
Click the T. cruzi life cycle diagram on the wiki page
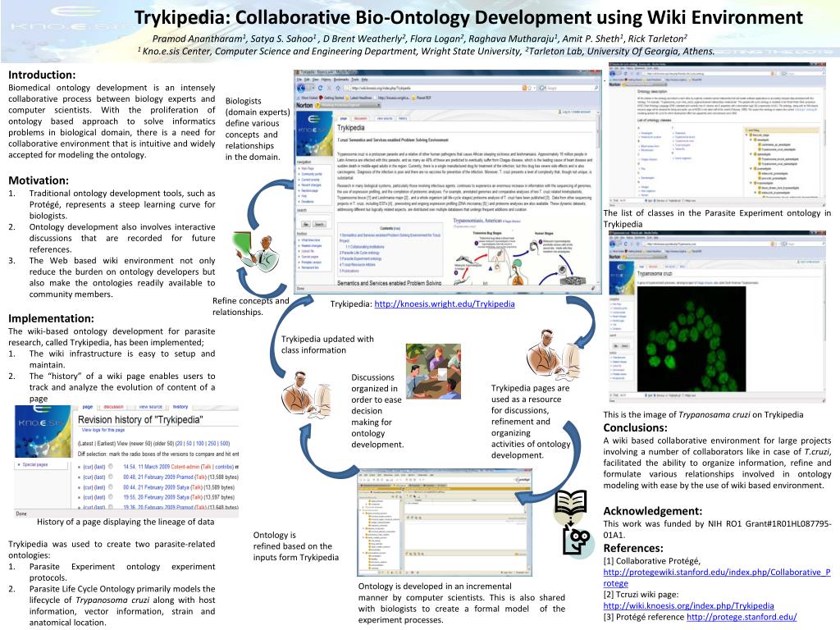tap(523, 252)
